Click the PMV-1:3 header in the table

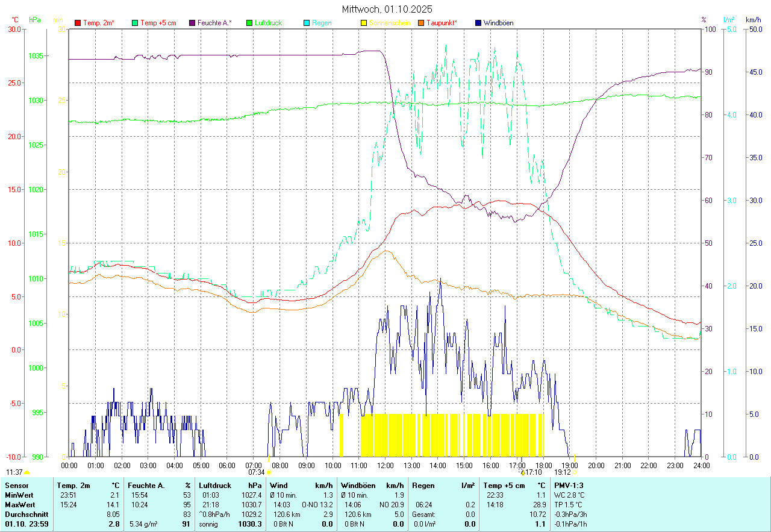[569, 485]
